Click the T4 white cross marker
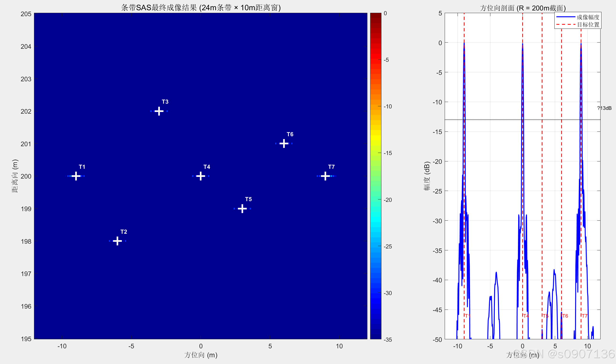 [x=201, y=176]
